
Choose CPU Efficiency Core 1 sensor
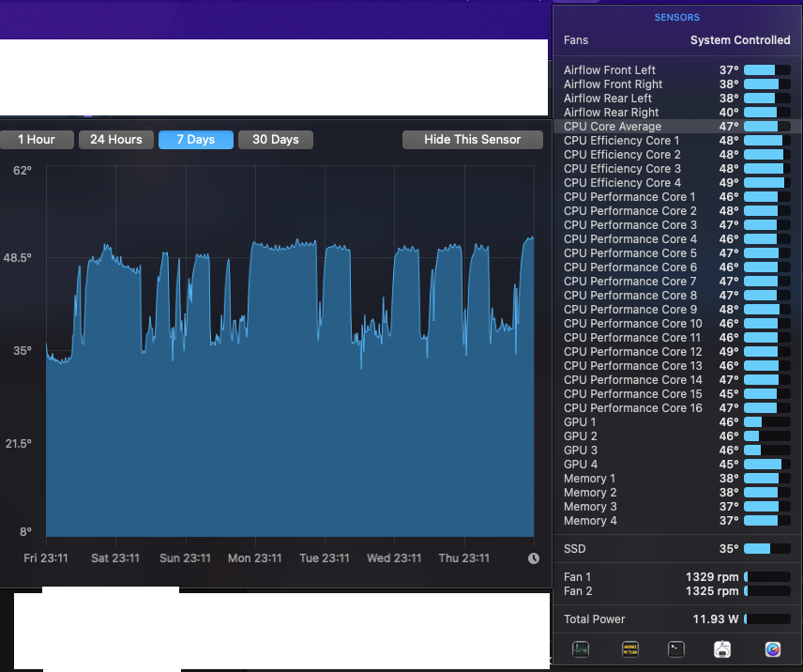coord(677,141)
